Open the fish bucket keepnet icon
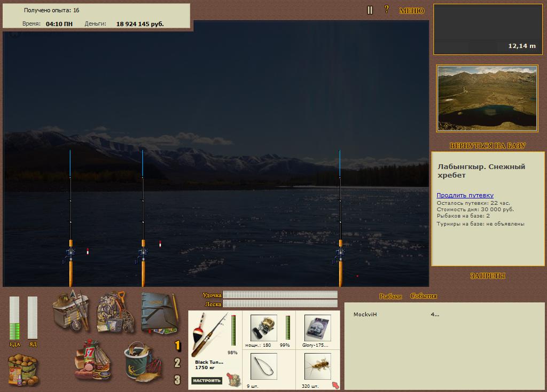Screen dimensions: 547x392 143,362
